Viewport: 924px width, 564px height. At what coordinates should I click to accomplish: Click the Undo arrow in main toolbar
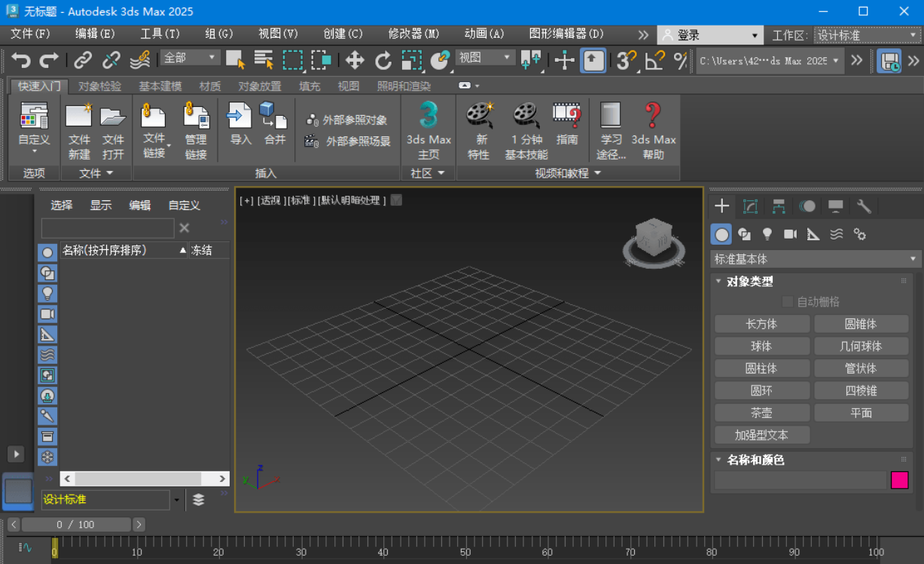(x=21, y=60)
